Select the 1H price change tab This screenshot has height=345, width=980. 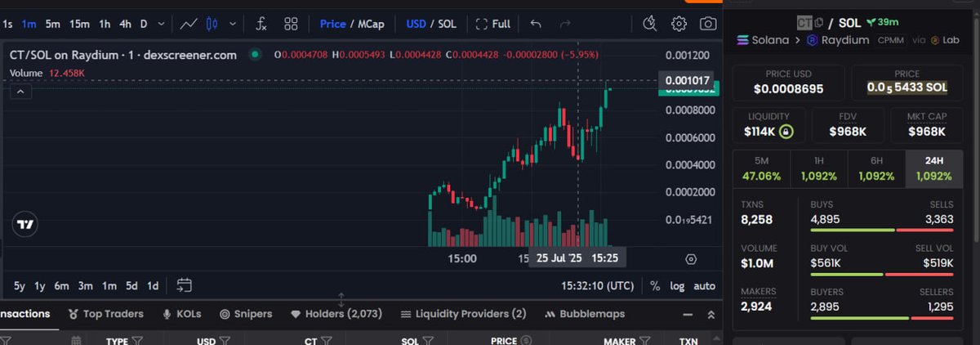819,168
